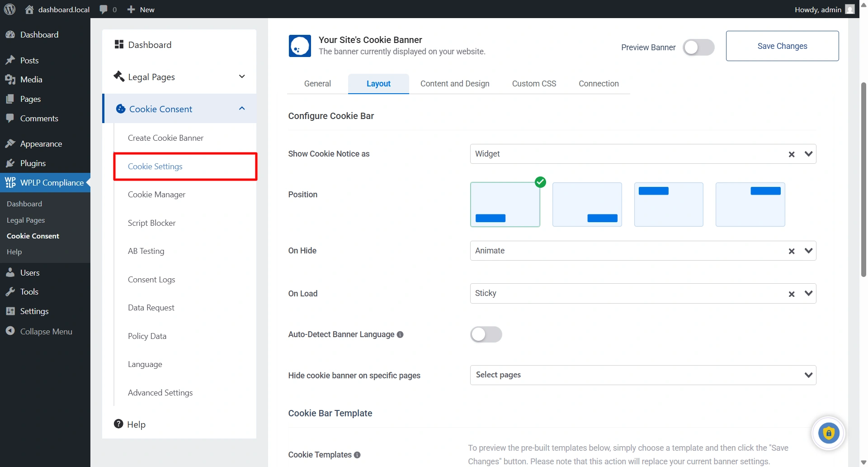Screen dimensions: 868x467
Task: Click the floating shield badge bottom right
Action: (x=829, y=433)
